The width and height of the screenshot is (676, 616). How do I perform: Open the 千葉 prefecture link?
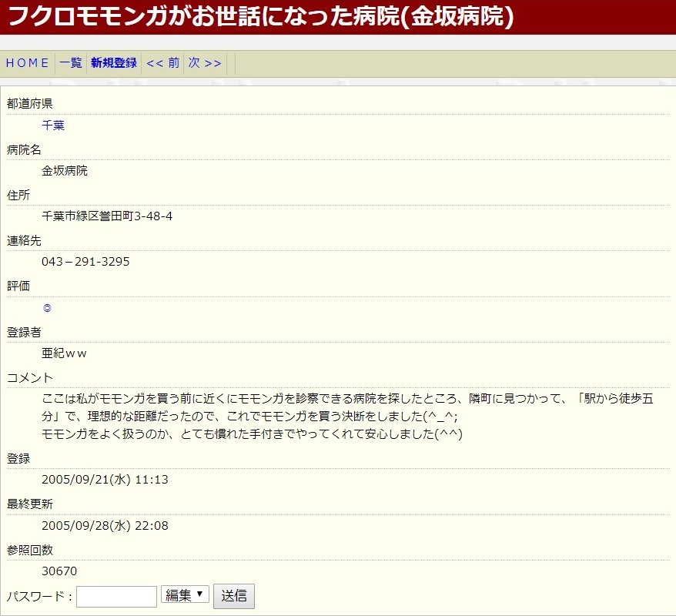click(53, 126)
